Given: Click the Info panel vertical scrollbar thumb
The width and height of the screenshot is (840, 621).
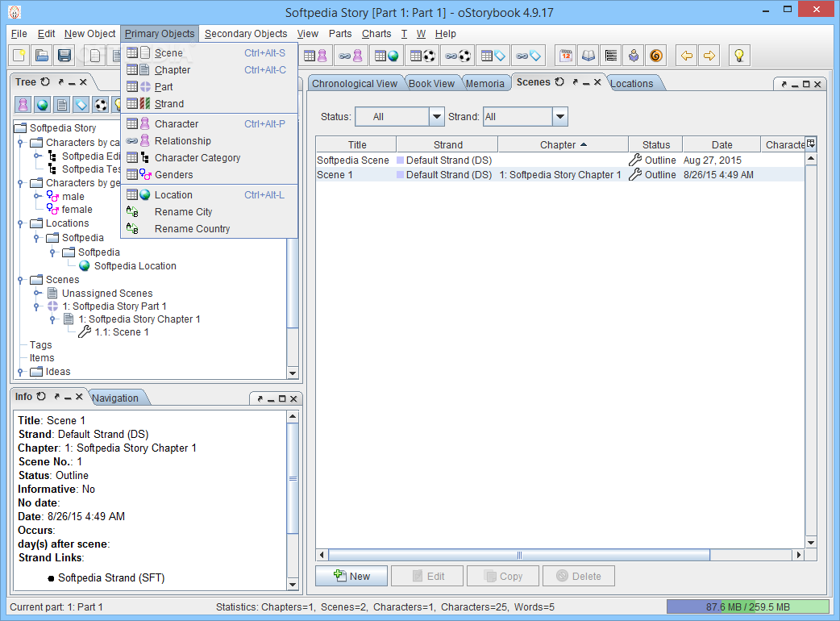Looking at the screenshot, I should [x=293, y=478].
